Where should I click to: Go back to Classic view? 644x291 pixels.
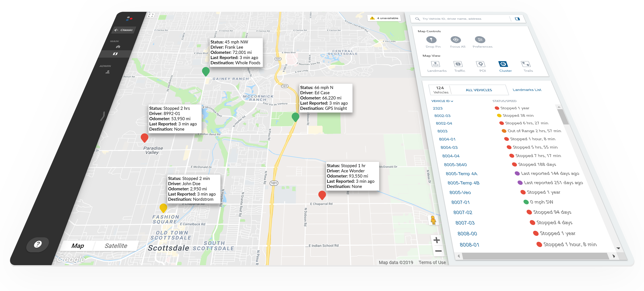pyautogui.click(x=124, y=30)
